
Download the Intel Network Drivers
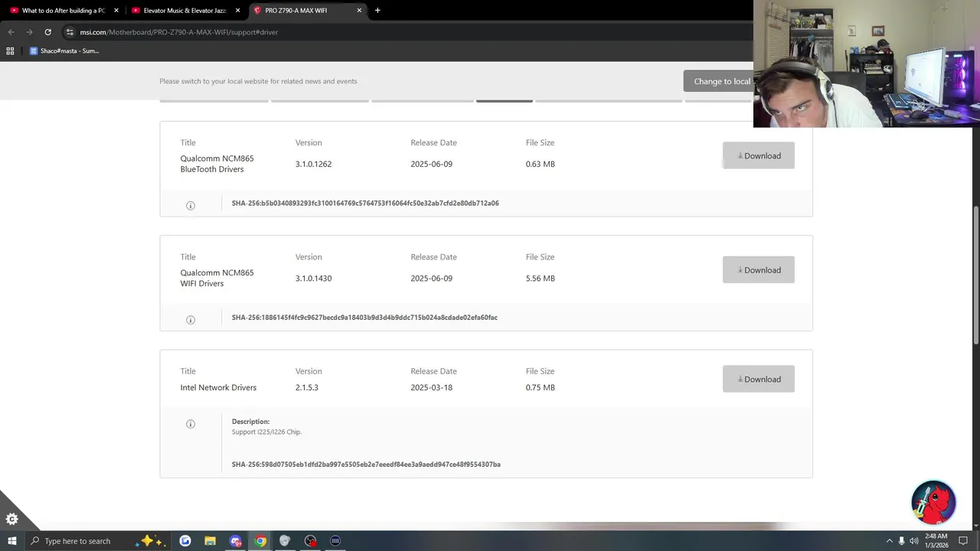click(x=758, y=379)
